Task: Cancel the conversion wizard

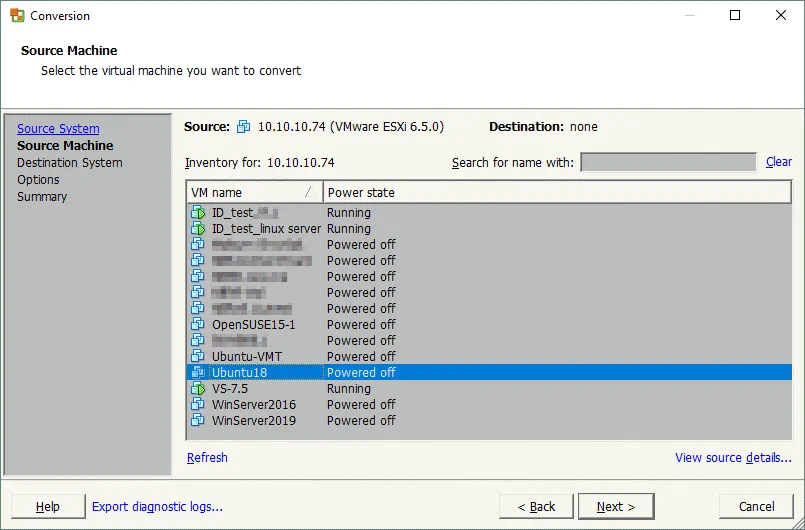Action: click(756, 507)
